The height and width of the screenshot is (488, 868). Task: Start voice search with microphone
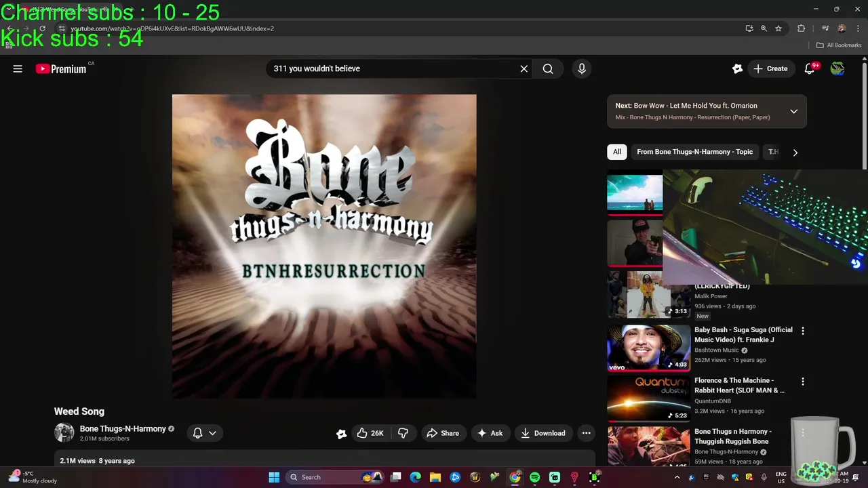coord(581,68)
